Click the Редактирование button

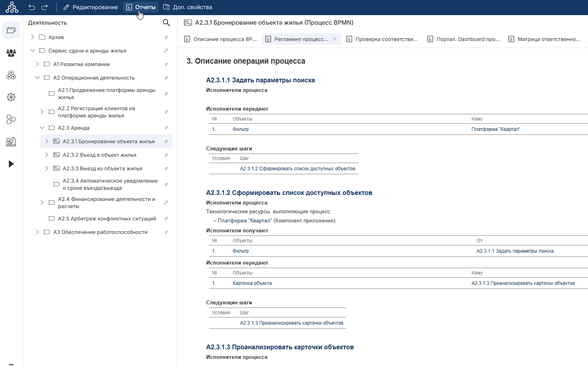pyautogui.click(x=91, y=7)
